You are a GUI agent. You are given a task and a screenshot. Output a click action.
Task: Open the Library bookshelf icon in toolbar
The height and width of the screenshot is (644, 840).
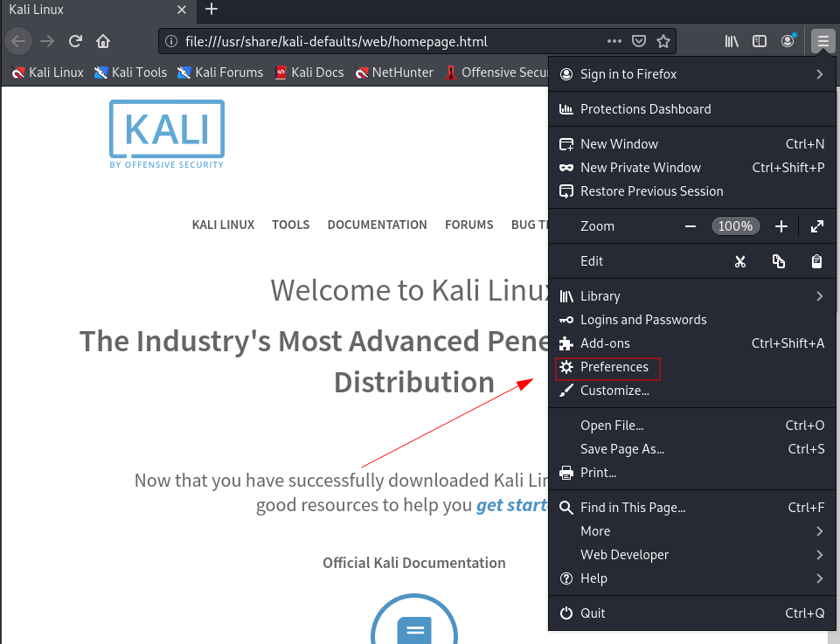[x=731, y=40]
